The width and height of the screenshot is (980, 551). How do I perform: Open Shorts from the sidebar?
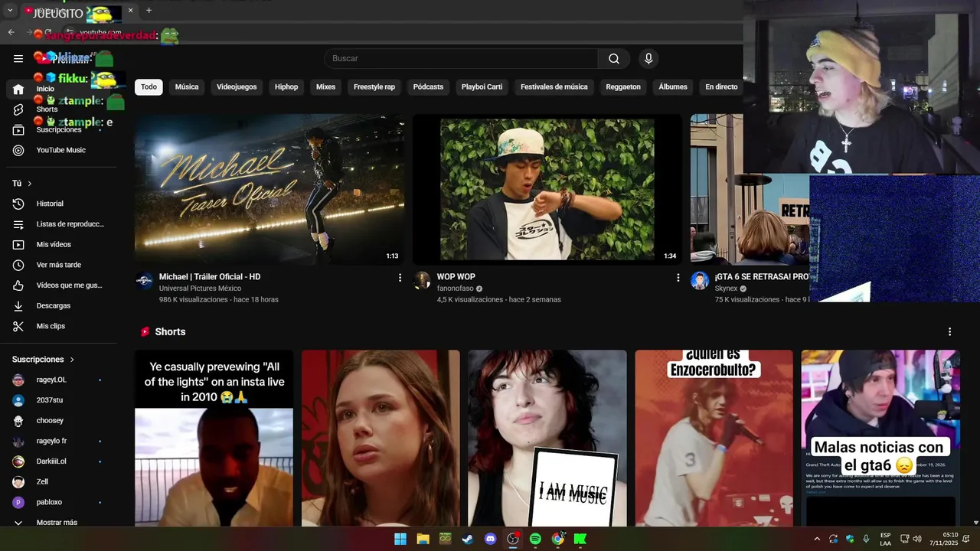tap(61, 109)
